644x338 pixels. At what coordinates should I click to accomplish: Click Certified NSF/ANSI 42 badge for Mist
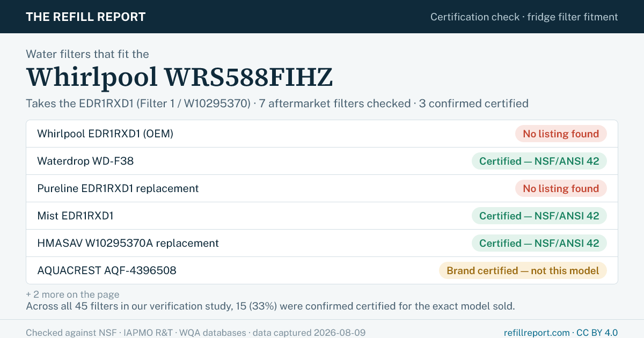(x=539, y=216)
